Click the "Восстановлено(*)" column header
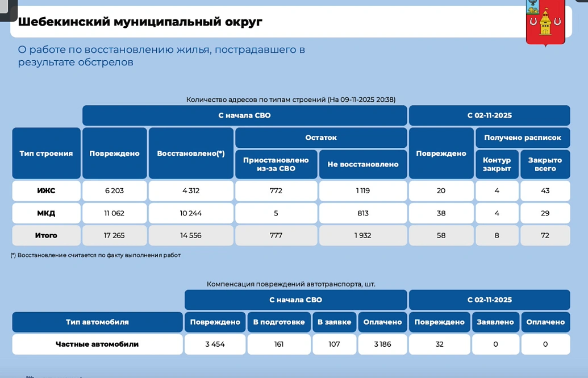Screen dimensions: 588x378 (191, 153)
